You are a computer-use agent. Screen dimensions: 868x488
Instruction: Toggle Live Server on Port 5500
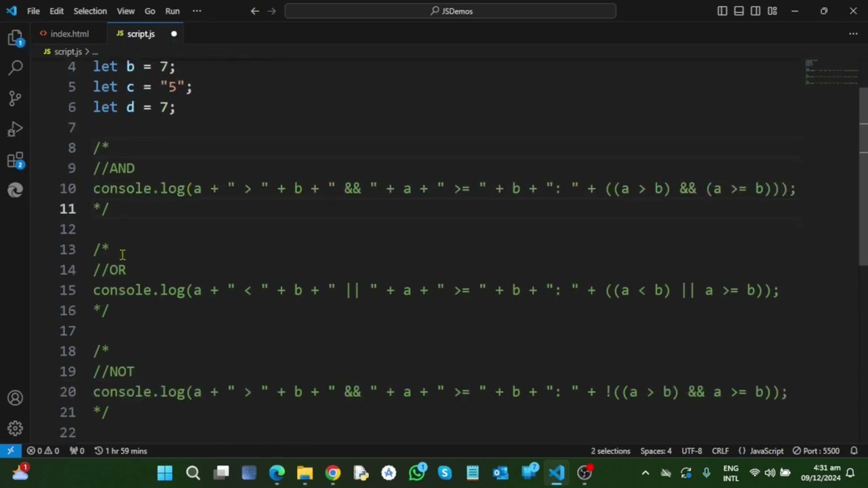[x=816, y=451]
